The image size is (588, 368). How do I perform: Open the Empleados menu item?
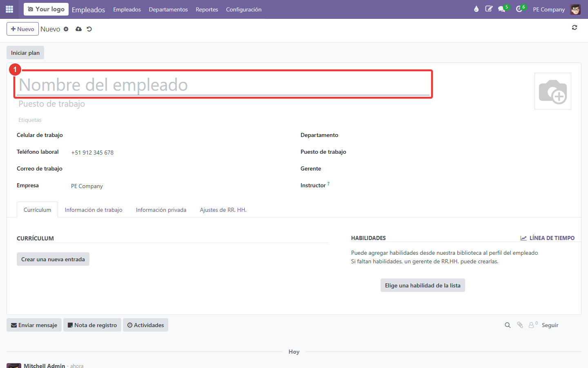127,9
